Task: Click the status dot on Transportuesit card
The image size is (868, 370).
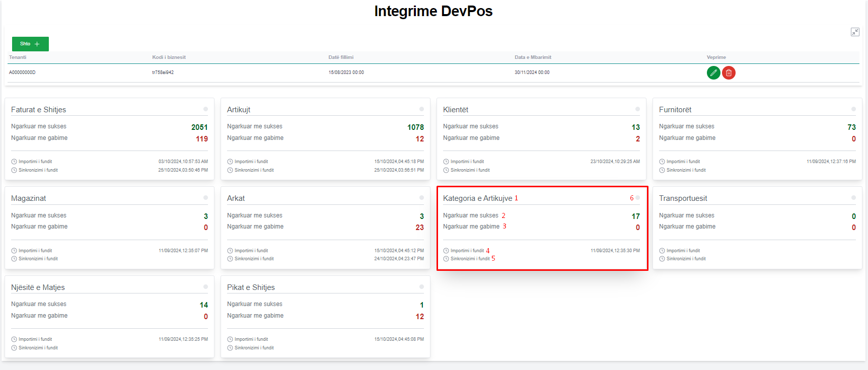Action: (x=853, y=198)
